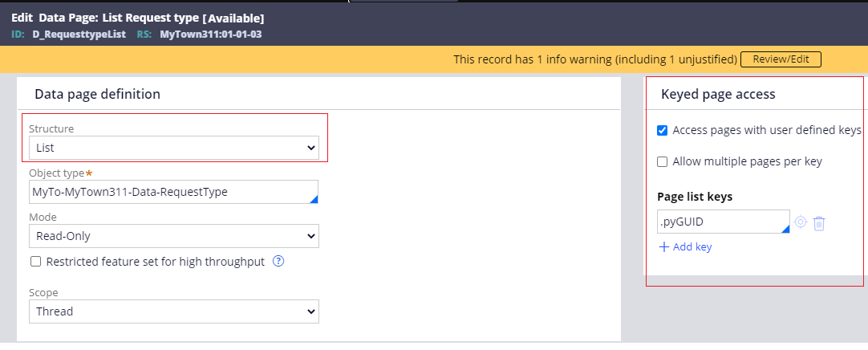Check Allow multiple pages per key
This screenshot has height=350, width=868.
pos(662,161)
